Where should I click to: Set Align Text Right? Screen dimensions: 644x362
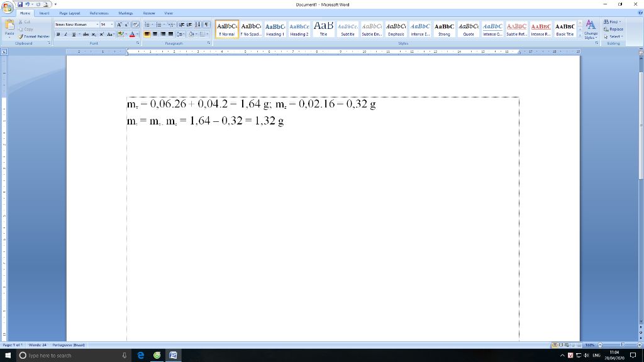coord(163,35)
